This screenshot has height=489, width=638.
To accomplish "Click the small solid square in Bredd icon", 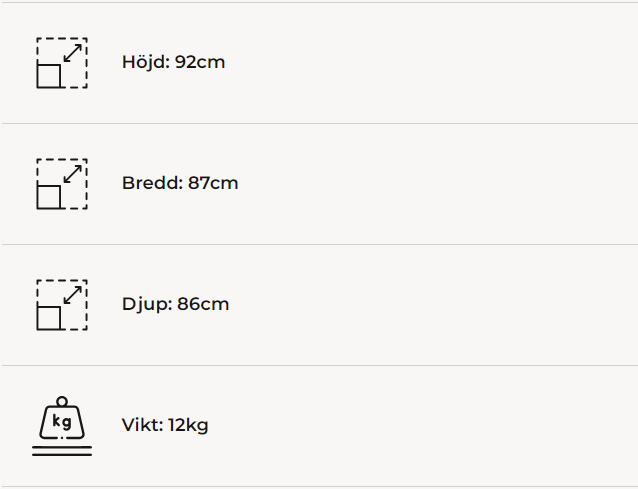I will [49, 197].
